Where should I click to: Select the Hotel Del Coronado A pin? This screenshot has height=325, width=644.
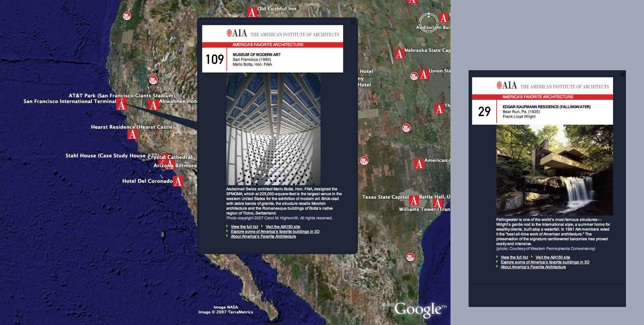(x=178, y=181)
